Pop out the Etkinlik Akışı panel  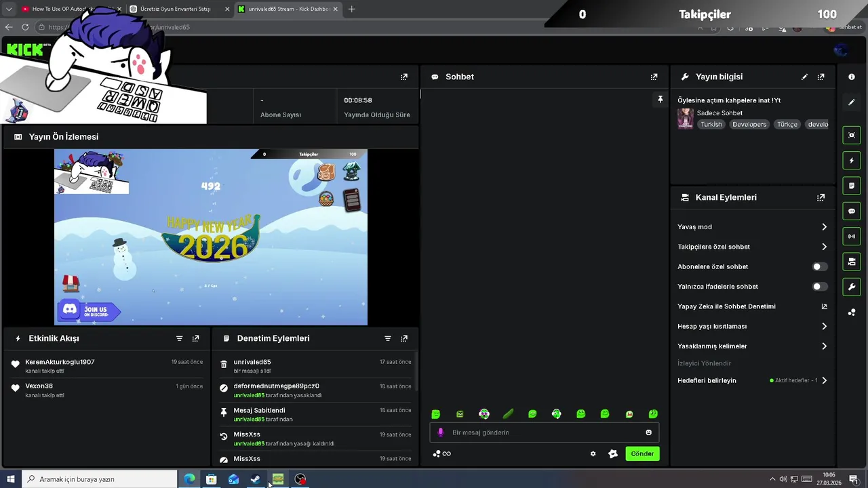pos(195,338)
